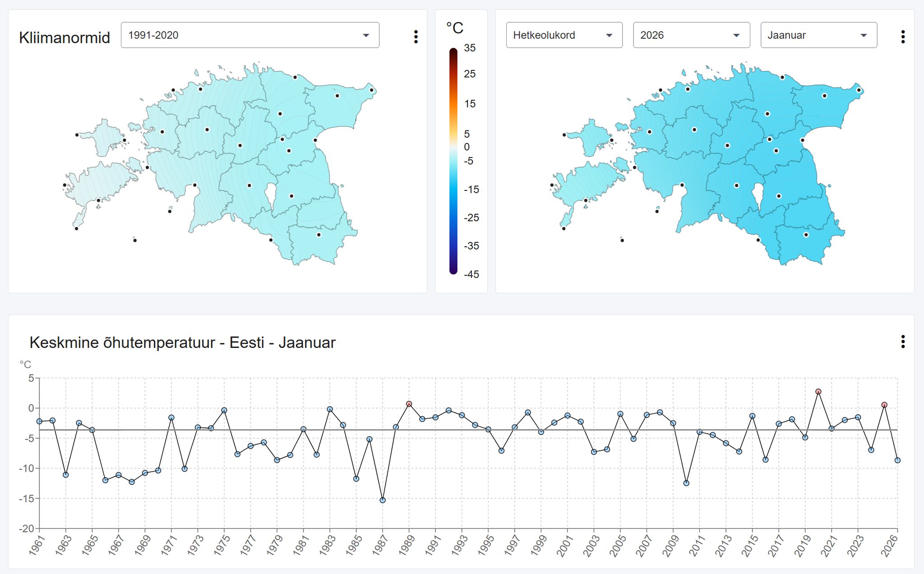Open the Hetkeolukord map panel three-dot menu

[x=902, y=37]
